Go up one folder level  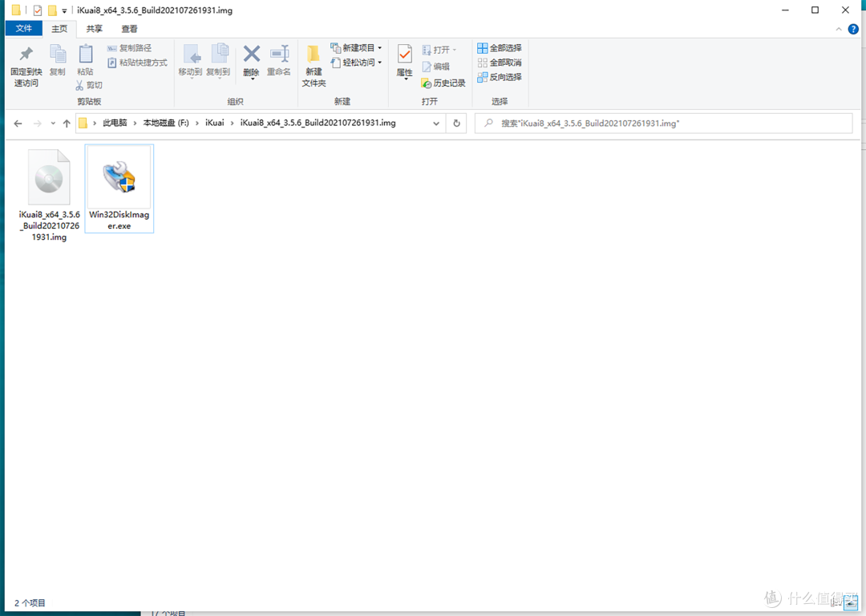tap(67, 124)
